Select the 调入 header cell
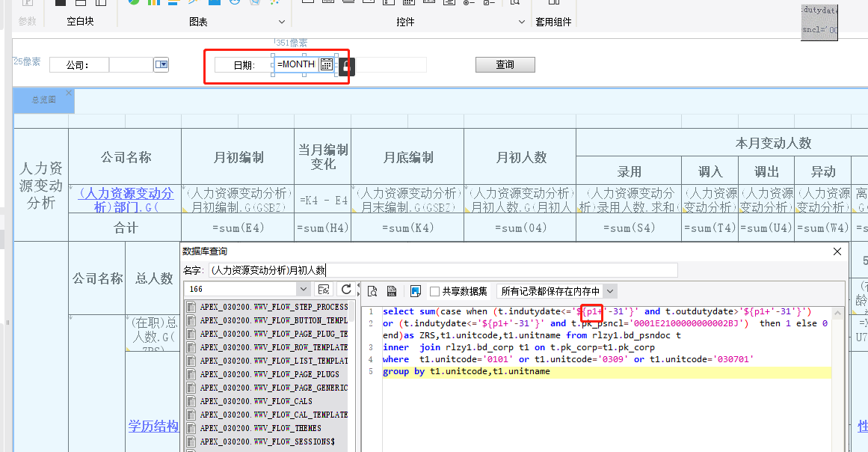The height and width of the screenshot is (452, 868). [x=710, y=171]
